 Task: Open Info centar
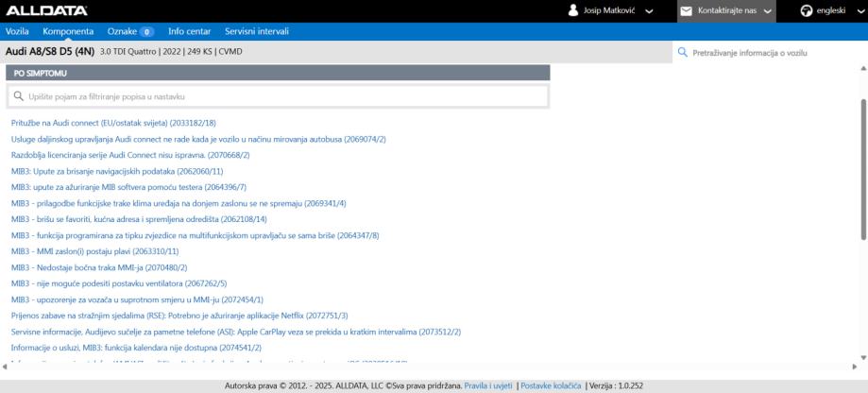click(189, 31)
